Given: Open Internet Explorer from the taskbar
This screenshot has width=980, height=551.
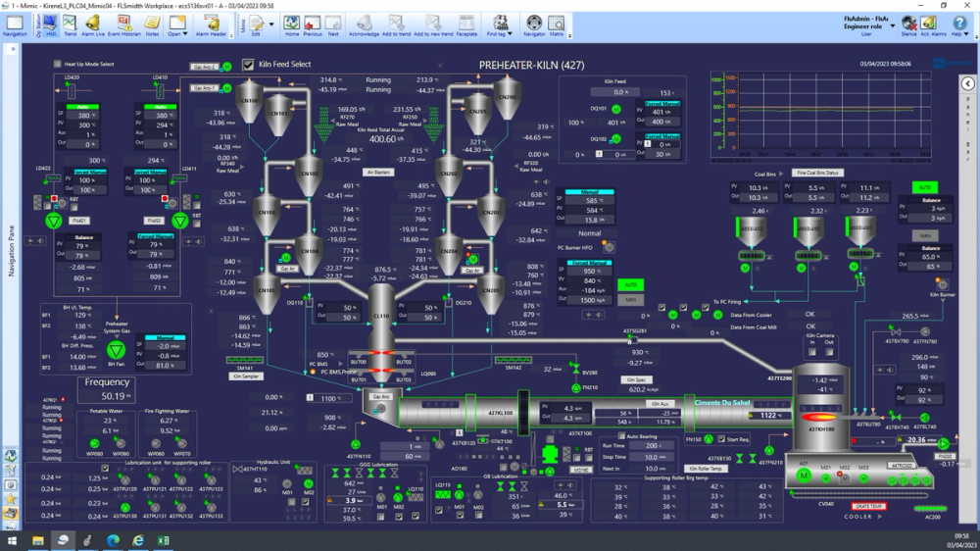Looking at the screenshot, I should pos(137,540).
